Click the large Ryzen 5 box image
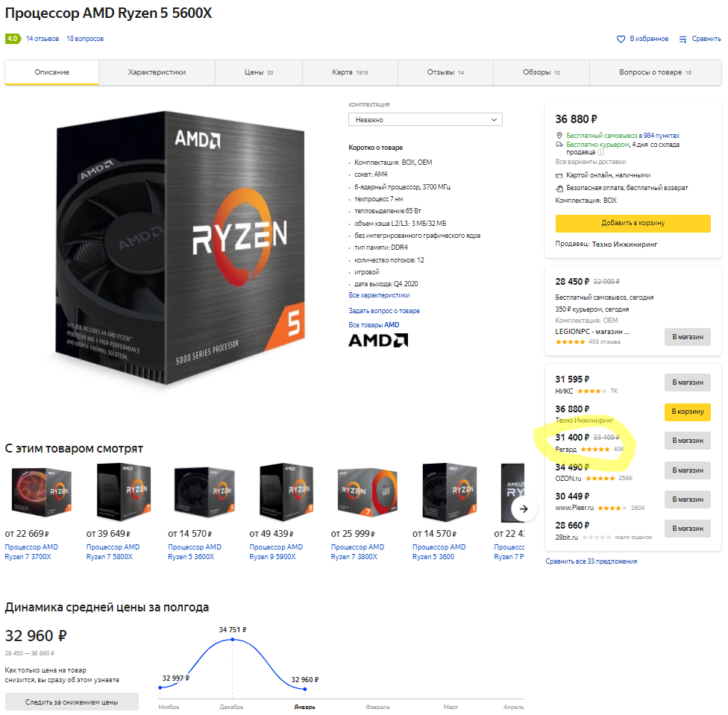Screen dimensions: 728x715 click(180, 248)
